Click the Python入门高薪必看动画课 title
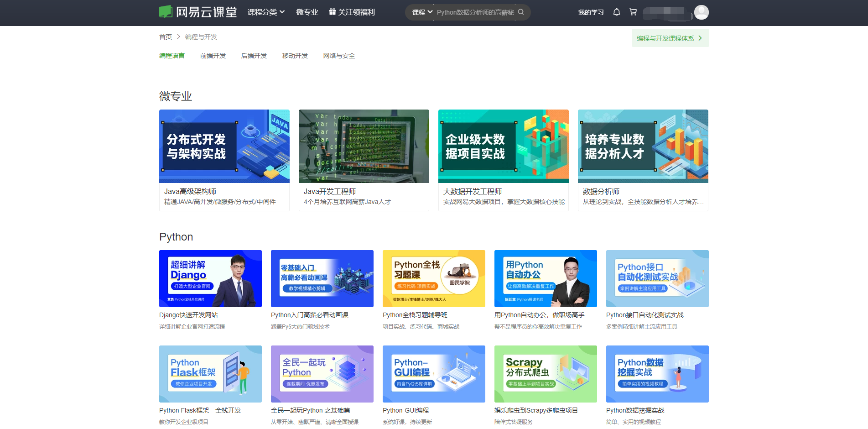Image resolution: width=868 pixels, height=429 pixels. [x=310, y=315]
